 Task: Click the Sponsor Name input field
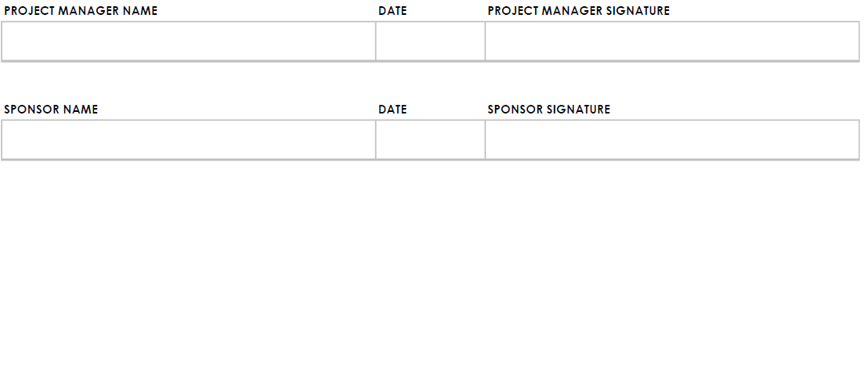[189, 139]
